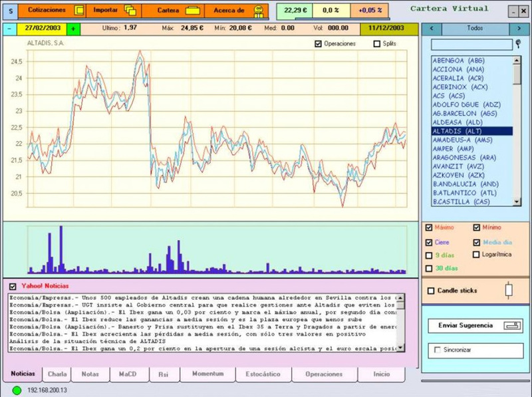This screenshot has width=532, height=397.
Task: Select AMPER (AMP) in the stock list
Action: pyautogui.click(x=472, y=149)
